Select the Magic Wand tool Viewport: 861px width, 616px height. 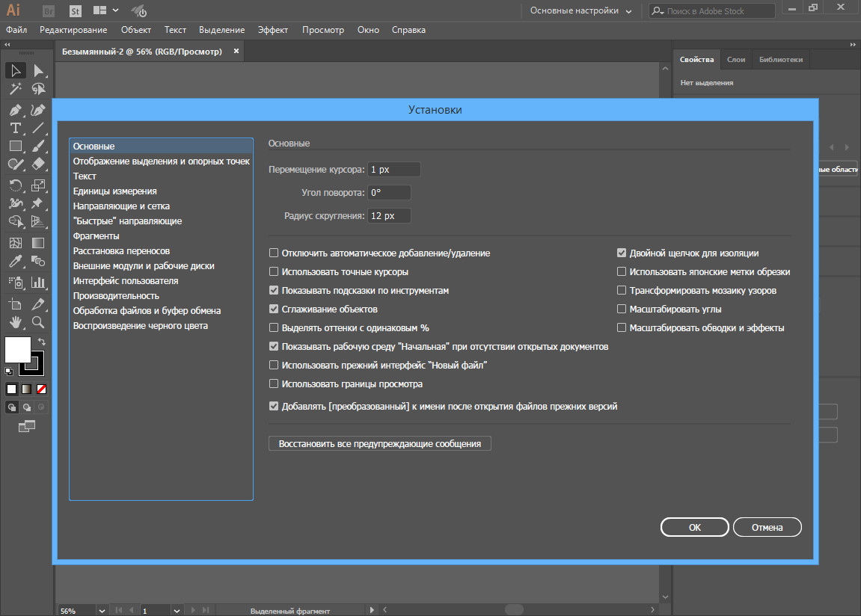click(x=15, y=90)
